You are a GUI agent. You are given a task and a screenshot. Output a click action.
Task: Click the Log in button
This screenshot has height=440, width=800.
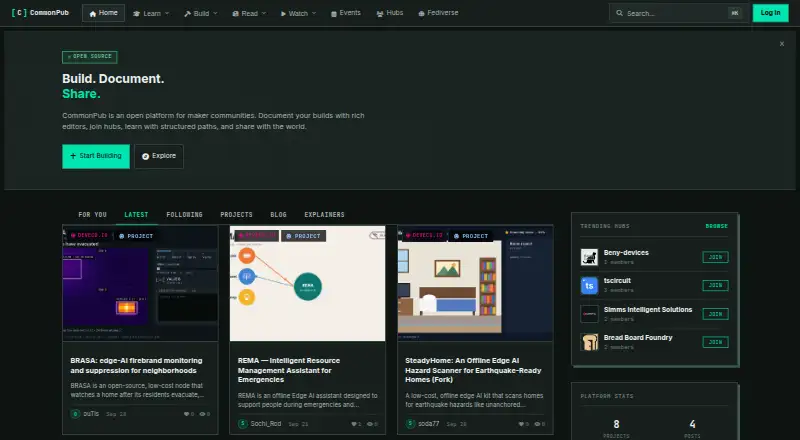coord(770,13)
